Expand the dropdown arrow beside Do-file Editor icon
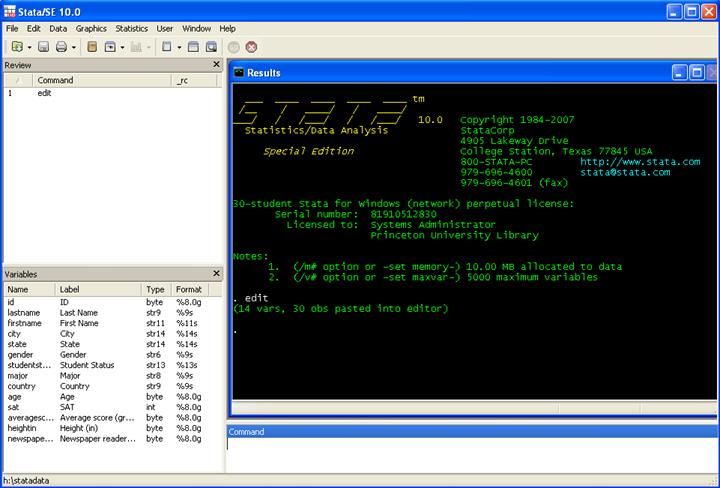Image resolution: width=720 pixels, height=488 pixels. click(178, 47)
